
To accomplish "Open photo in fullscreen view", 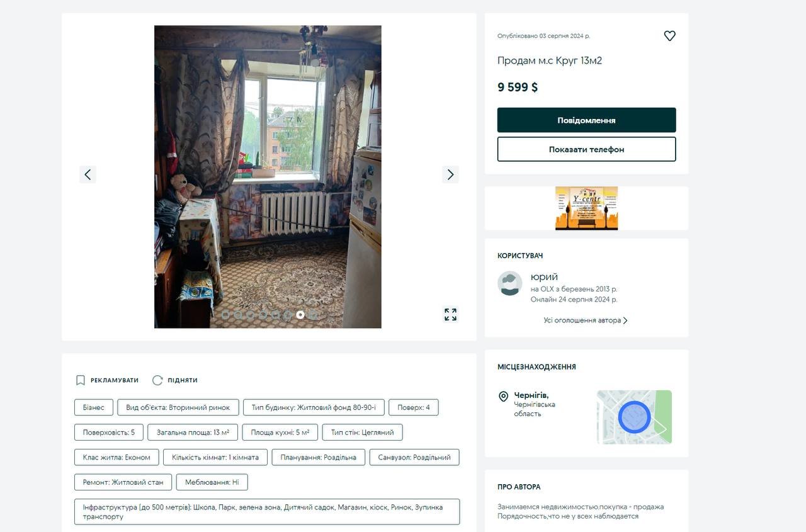I will (450, 314).
